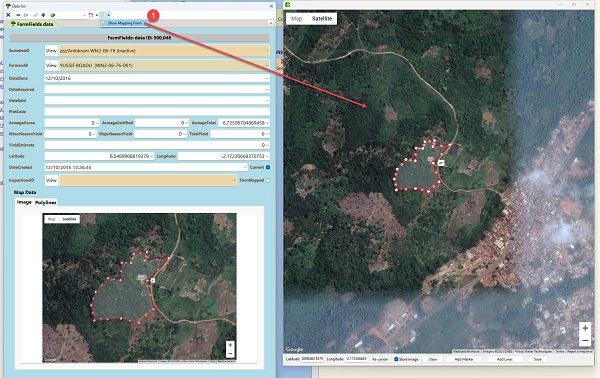Click the Re-center button
The width and height of the screenshot is (600, 378).
click(380, 359)
